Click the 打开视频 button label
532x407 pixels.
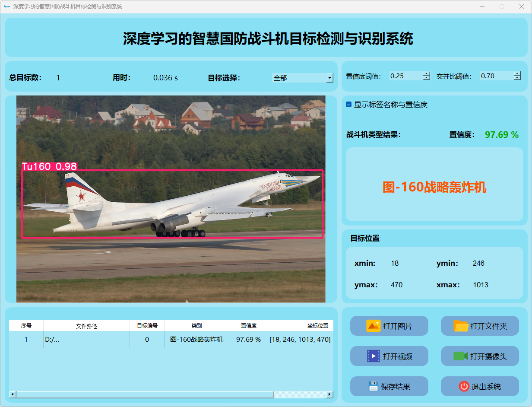397,356
